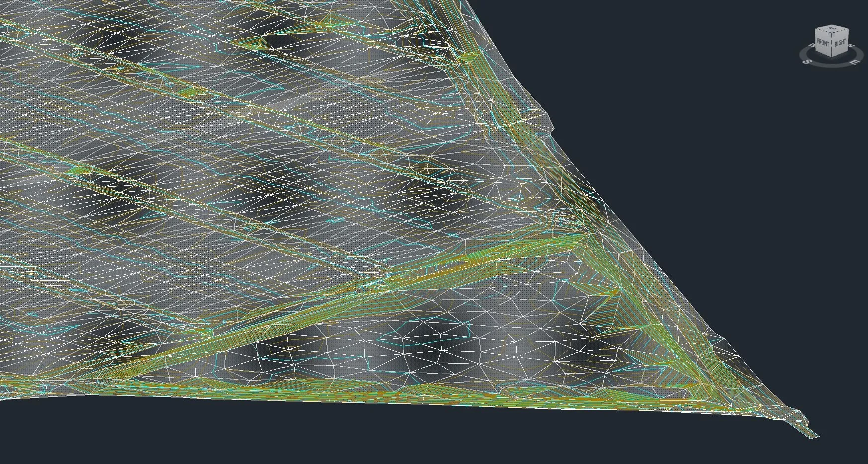This screenshot has height=464, width=868.
Task: Click the top-left corner of the ViewCube
Action: pos(816,29)
